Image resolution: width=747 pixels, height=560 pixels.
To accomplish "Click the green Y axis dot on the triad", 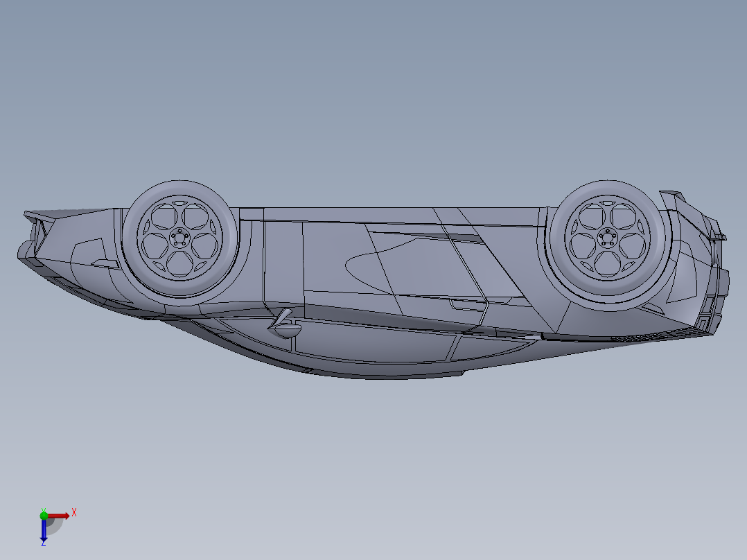I will coord(44,515).
